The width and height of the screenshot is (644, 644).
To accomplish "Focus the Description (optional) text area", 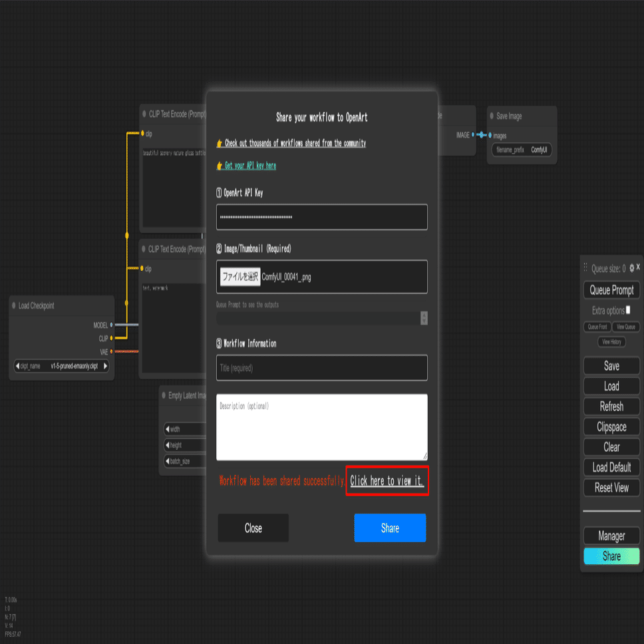I will click(x=321, y=427).
